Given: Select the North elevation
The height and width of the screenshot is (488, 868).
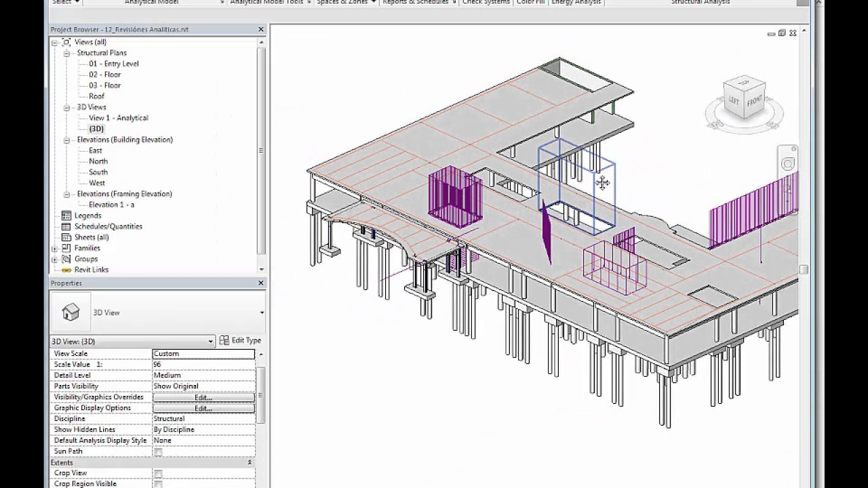Looking at the screenshot, I should pyautogui.click(x=98, y=161).
